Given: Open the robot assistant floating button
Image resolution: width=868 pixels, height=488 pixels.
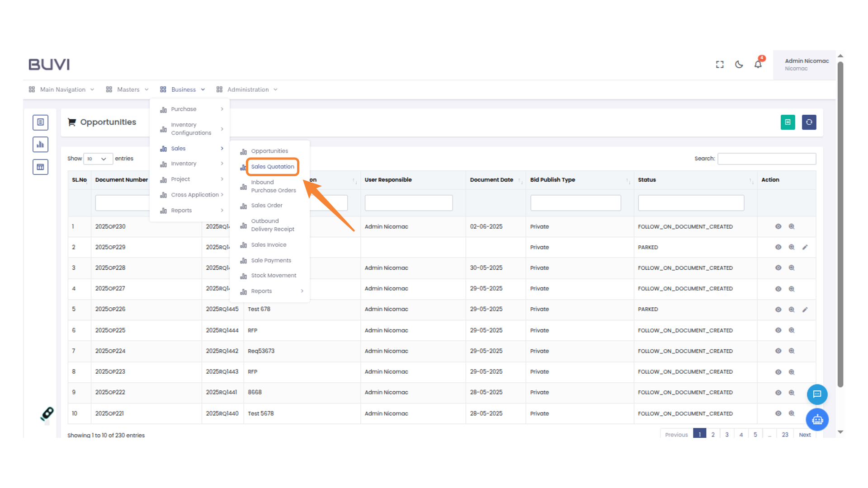Looking at the screenshot, I should pos(817,420).
